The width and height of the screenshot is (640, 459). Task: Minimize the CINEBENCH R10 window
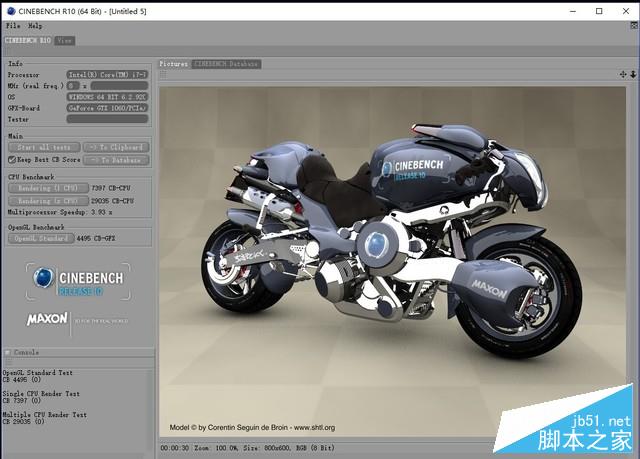573,11
